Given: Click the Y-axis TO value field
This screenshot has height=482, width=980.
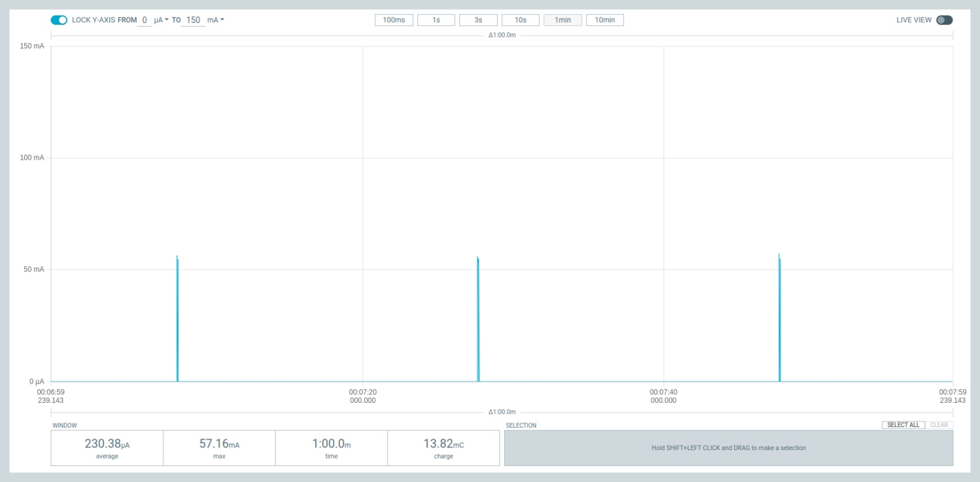Looking at the screenshot, I should pyautogui.click(x=193, y=20).
